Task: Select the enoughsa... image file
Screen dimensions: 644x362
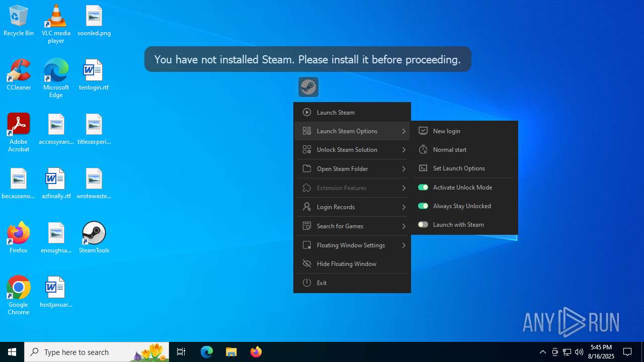Action: pyautogui.click(x=56, y=238)
